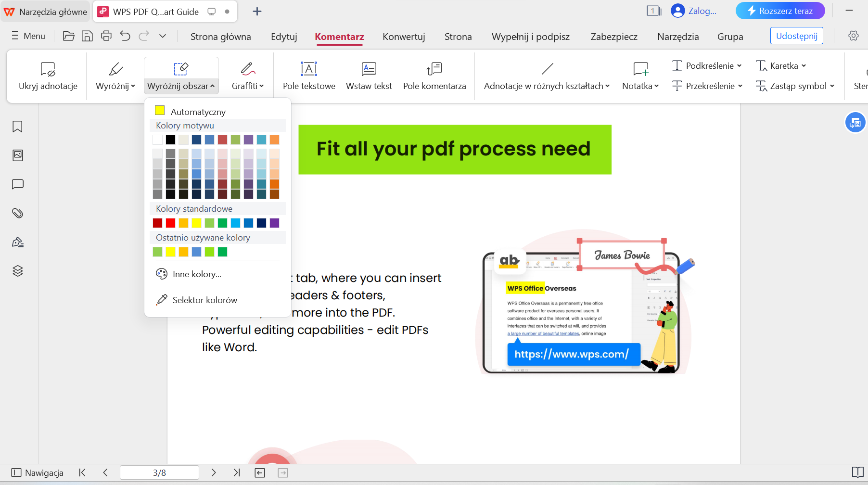Click the blue translate floating button
This screenshot has height=485, width=868.
point(855,123)
